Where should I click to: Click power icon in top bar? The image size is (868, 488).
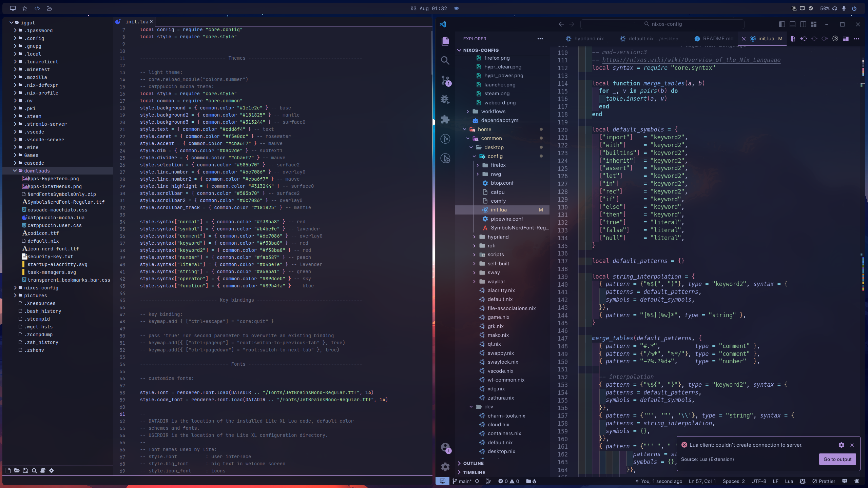[854, 8]
